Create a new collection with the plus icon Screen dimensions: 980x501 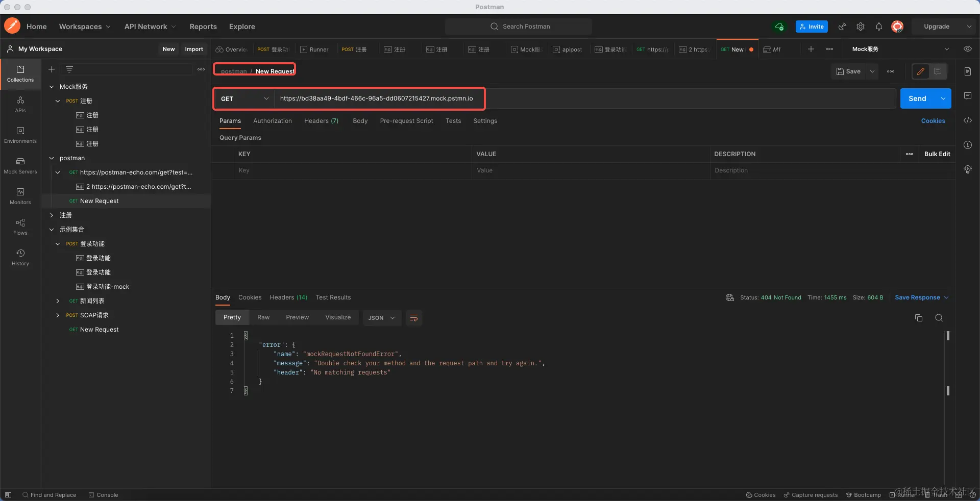[52, 69]
